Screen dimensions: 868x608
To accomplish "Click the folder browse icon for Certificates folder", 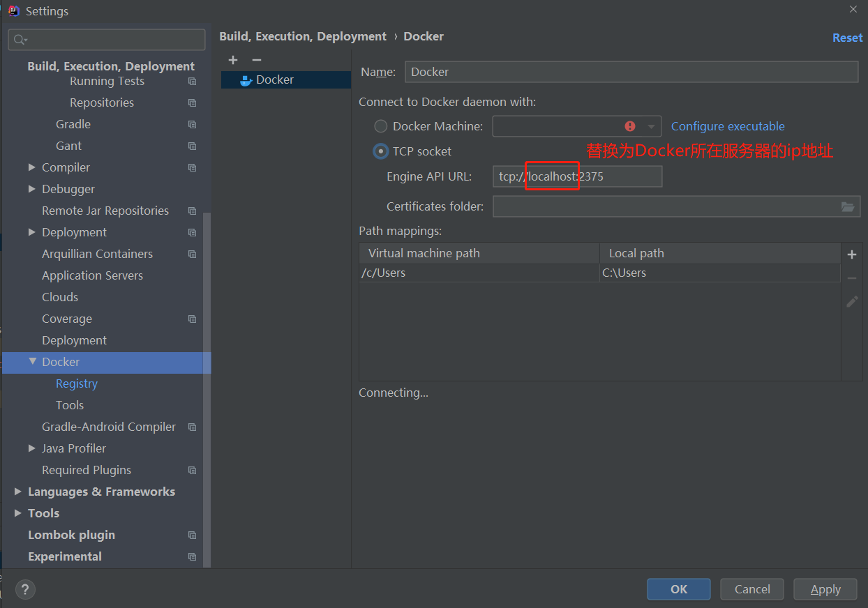I will coord(848,206).
